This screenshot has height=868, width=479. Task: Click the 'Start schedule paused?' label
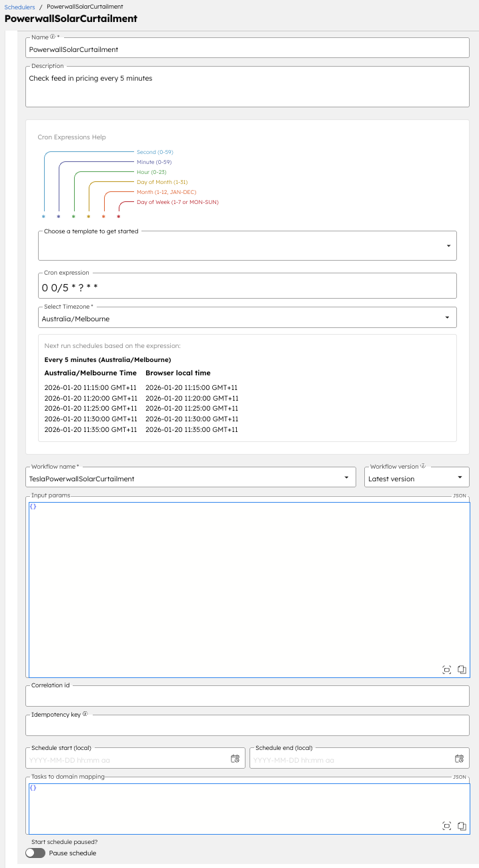click(65, 842)
